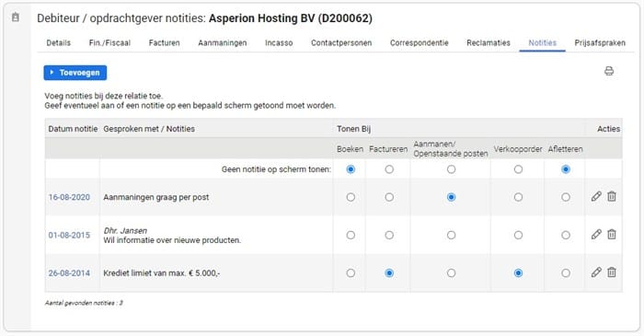
Task: Show 'Aanmaningen graag per post' at Boeken
Action: [351, 197]
